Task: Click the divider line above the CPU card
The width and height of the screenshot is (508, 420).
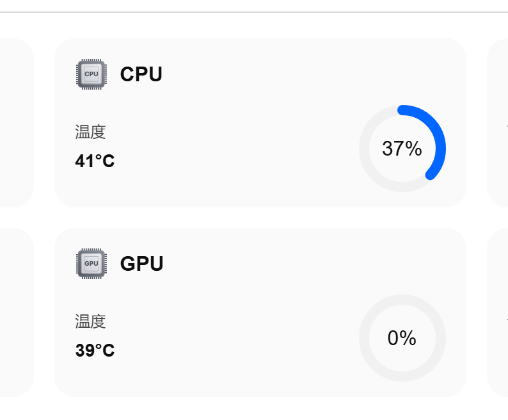Action: coord(256,12)
